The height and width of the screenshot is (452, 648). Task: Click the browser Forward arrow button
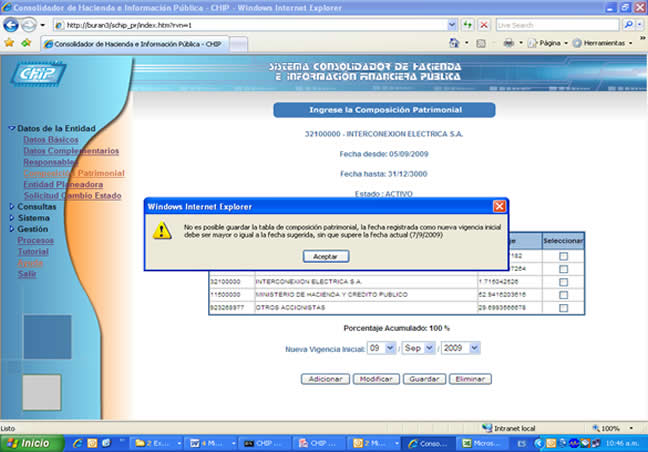(x=29, y=25)
